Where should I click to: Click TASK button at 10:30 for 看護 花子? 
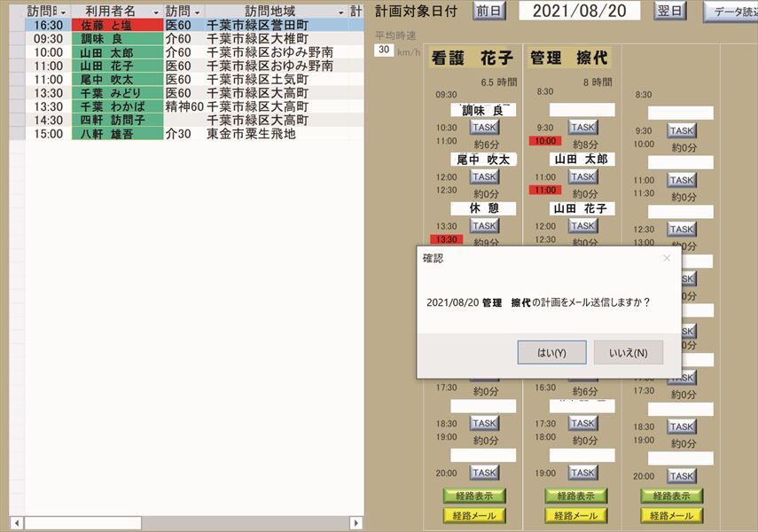point(484,127)
